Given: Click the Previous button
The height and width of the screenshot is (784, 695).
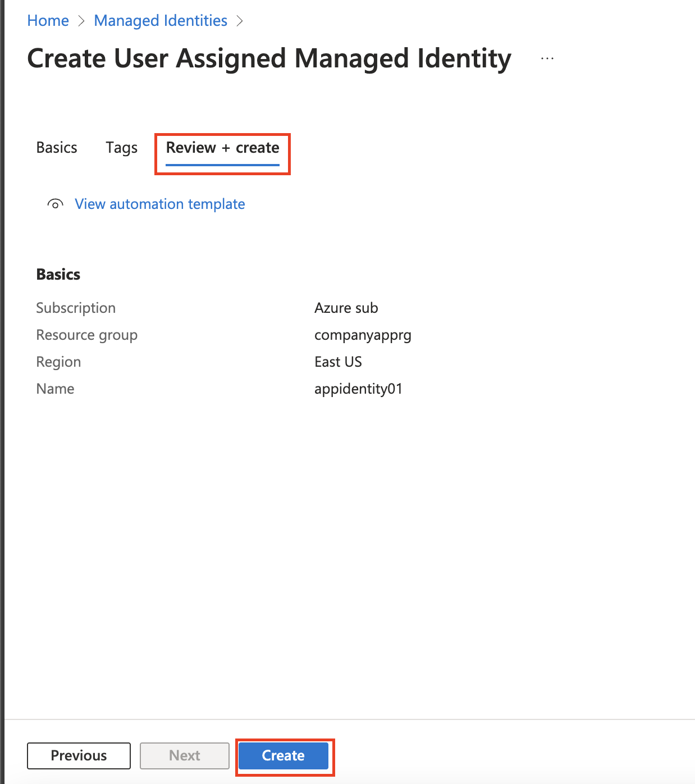Looking at the screenshot, I should (x=79, y=756).
